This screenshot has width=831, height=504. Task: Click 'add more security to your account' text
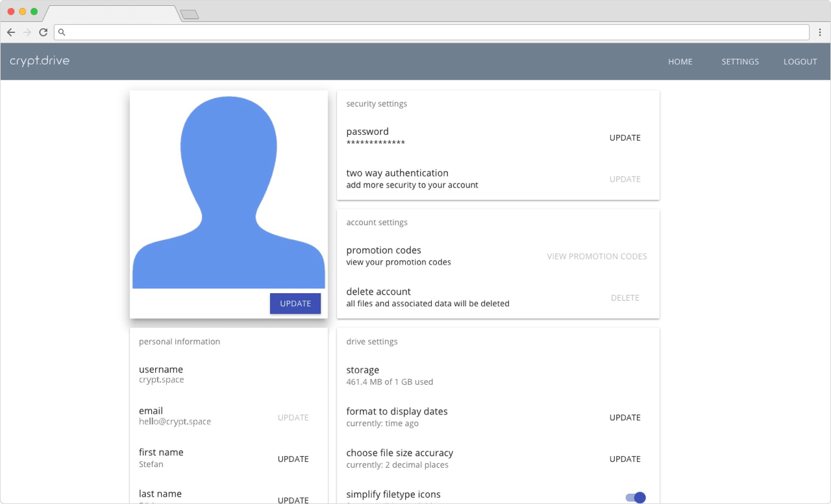coord(412,185)
